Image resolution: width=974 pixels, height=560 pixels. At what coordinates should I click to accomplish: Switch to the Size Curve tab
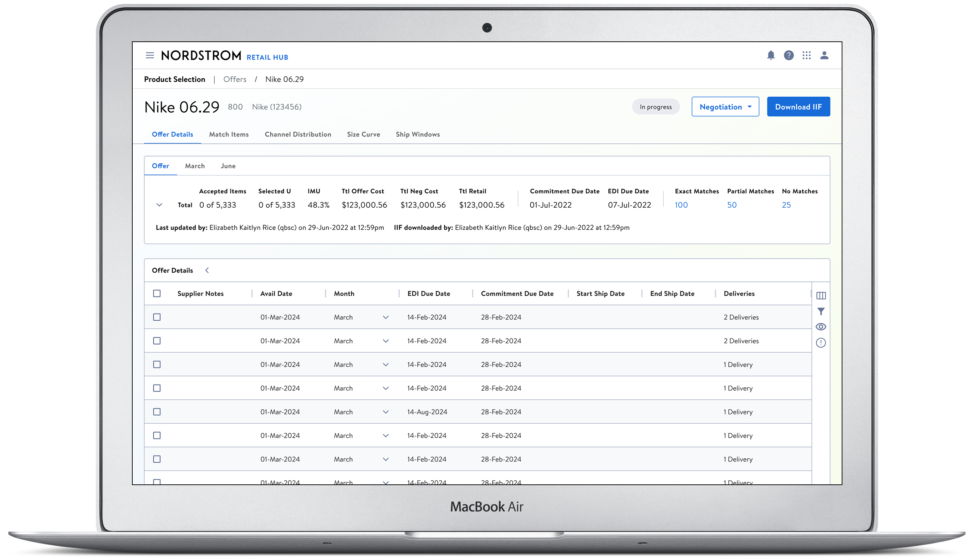tap(363, 134)
